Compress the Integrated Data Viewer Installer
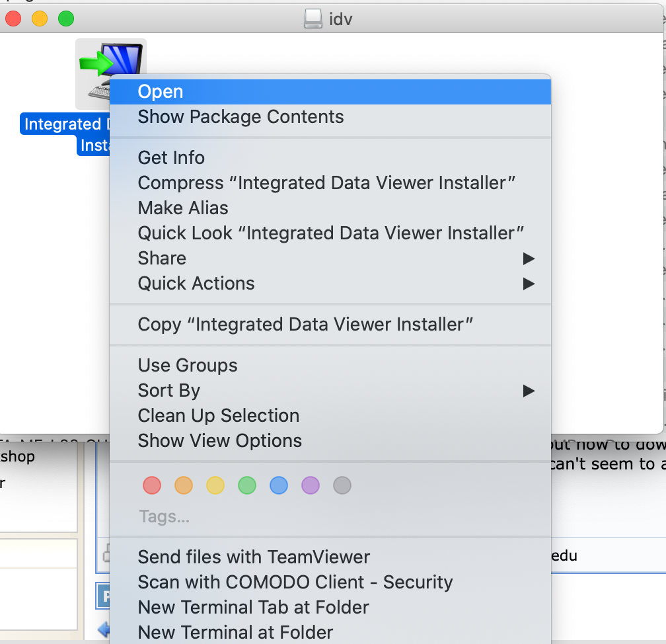Image resolution: width=666 pixels, height=644 pixels. coord(326,183)
